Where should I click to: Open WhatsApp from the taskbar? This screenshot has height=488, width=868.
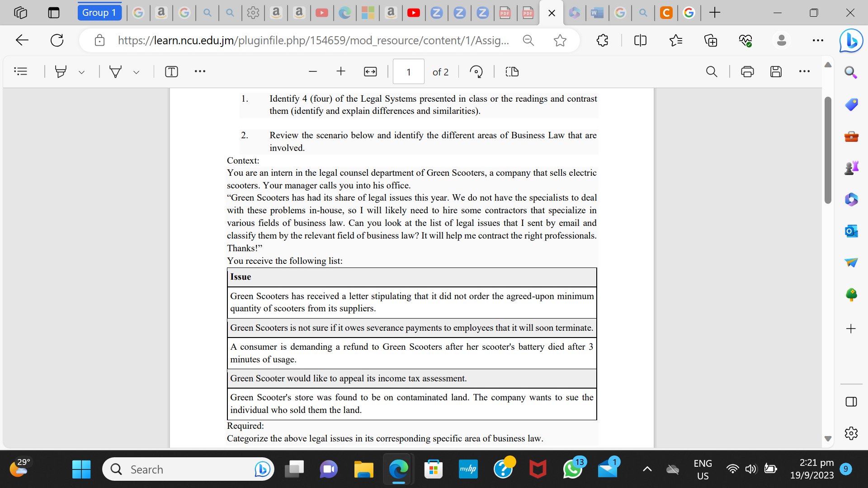pyautogui.click(x=572, y=469)
